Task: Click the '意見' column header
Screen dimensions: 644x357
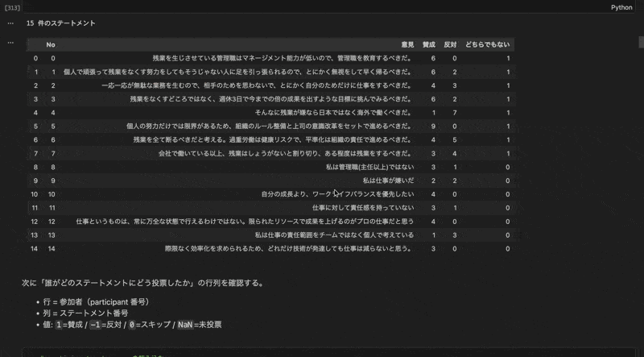Action: (x=407, y=45)
